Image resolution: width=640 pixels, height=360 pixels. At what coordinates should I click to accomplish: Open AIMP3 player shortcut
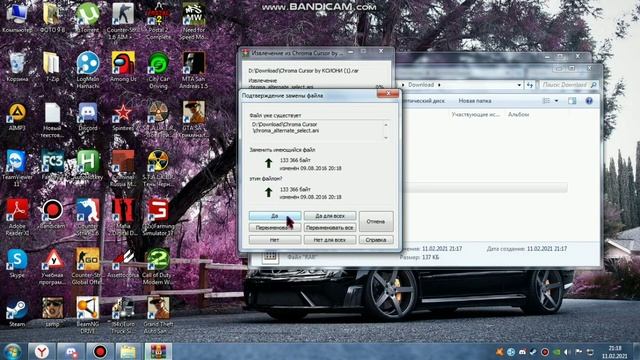[17, 117]
